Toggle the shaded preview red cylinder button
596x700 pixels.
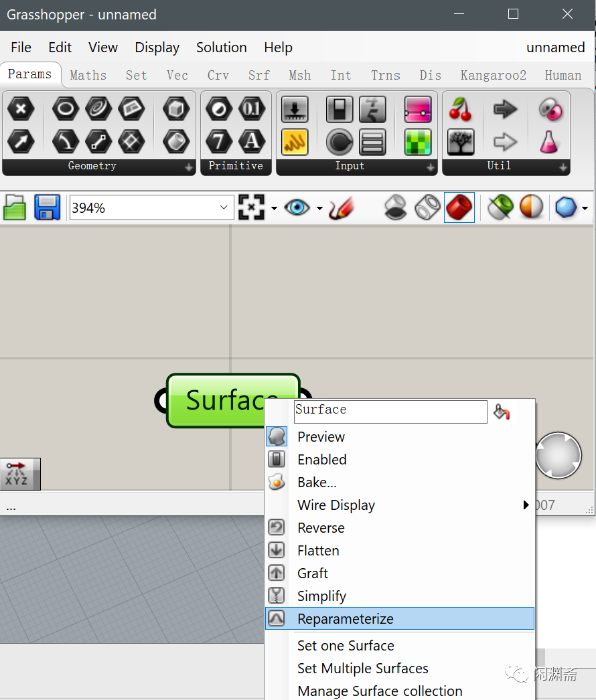[x=459, y=207]
